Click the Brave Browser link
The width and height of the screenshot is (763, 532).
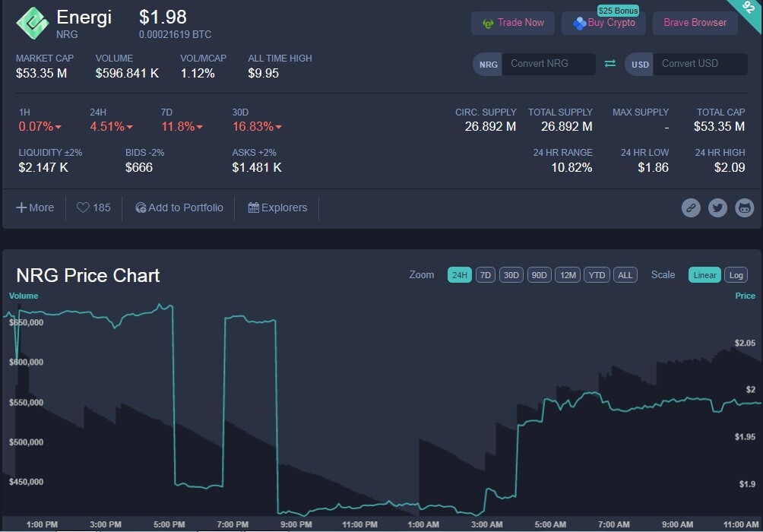coord(695,23)
